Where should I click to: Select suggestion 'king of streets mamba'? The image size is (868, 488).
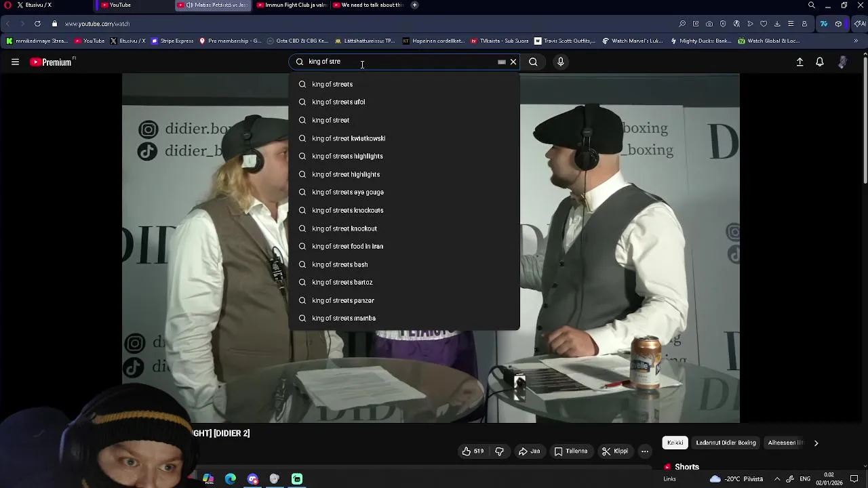404,318
